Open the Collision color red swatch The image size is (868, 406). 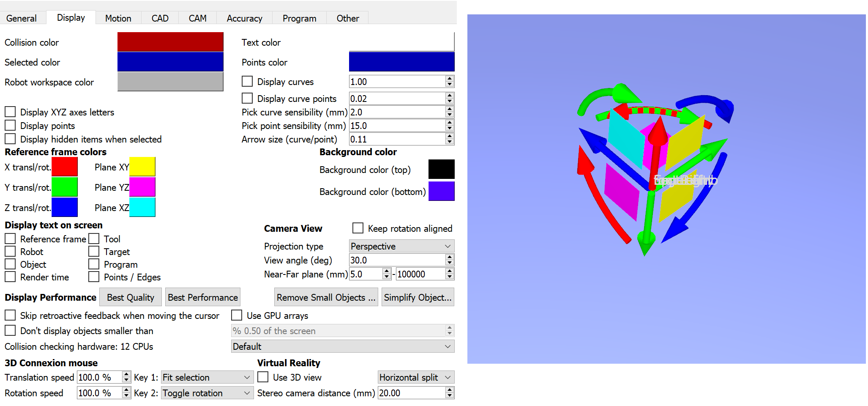pos(170,42)
